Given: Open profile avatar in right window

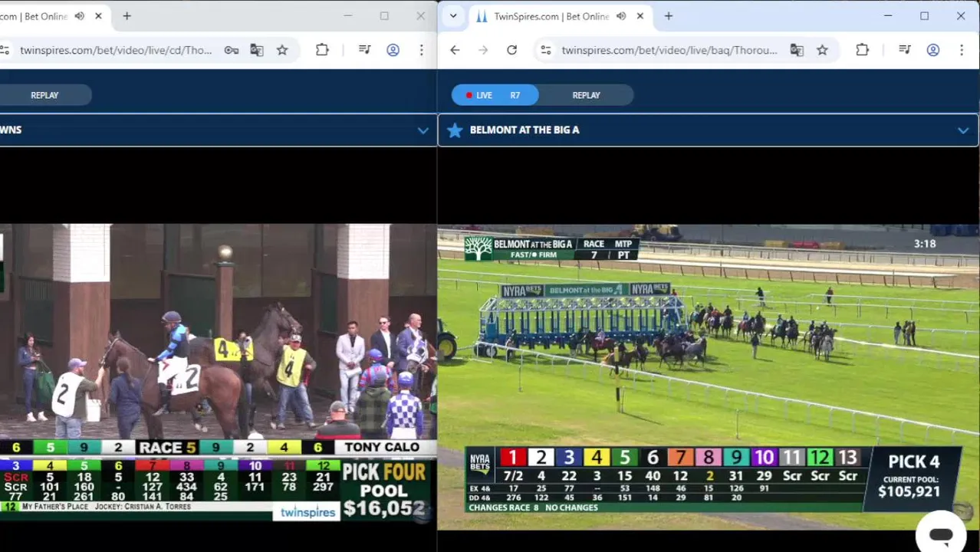Looking at the screenshot, I should [932, 50].
